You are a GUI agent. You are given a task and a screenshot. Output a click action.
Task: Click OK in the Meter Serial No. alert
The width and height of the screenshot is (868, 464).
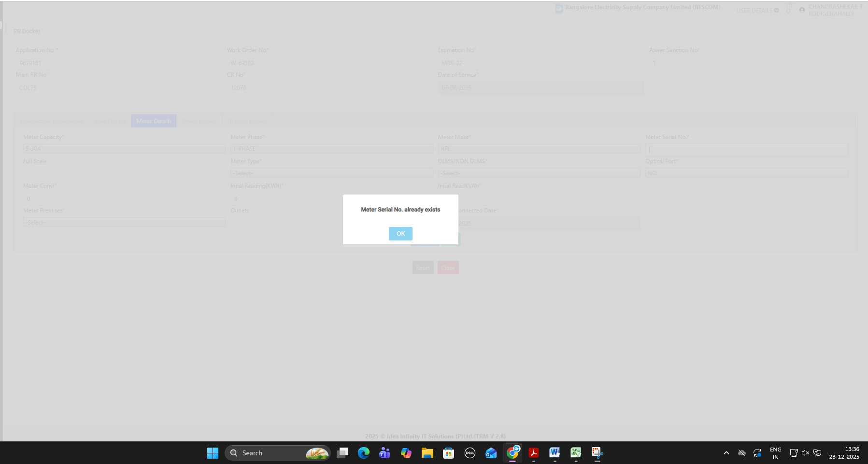pyautogui.click(x=400, y=234)
